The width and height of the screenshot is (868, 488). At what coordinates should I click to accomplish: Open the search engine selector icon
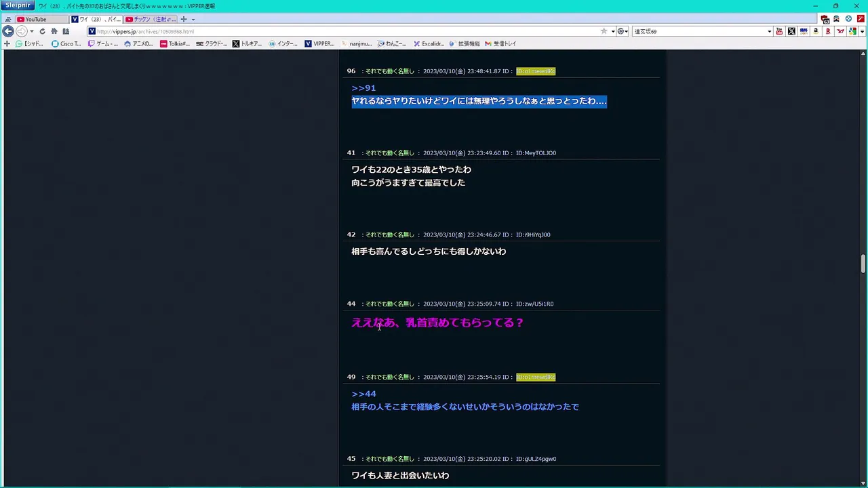pos(622,31)
